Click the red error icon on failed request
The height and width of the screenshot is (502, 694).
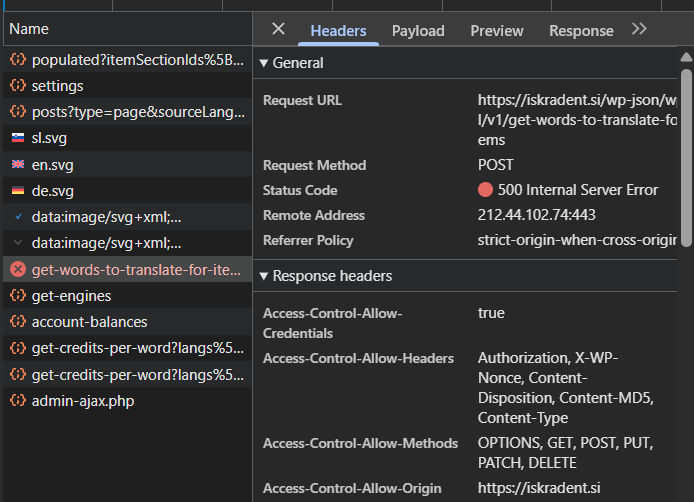click(x=17, y=269)
